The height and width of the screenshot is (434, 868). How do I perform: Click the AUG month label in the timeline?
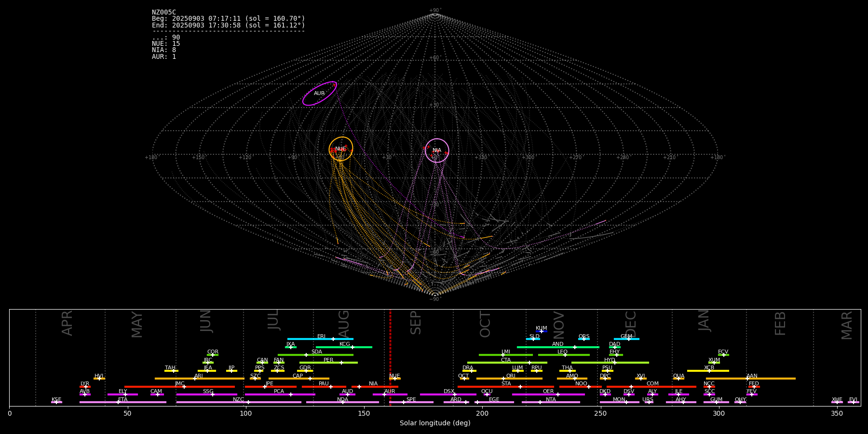pos(344,324)
